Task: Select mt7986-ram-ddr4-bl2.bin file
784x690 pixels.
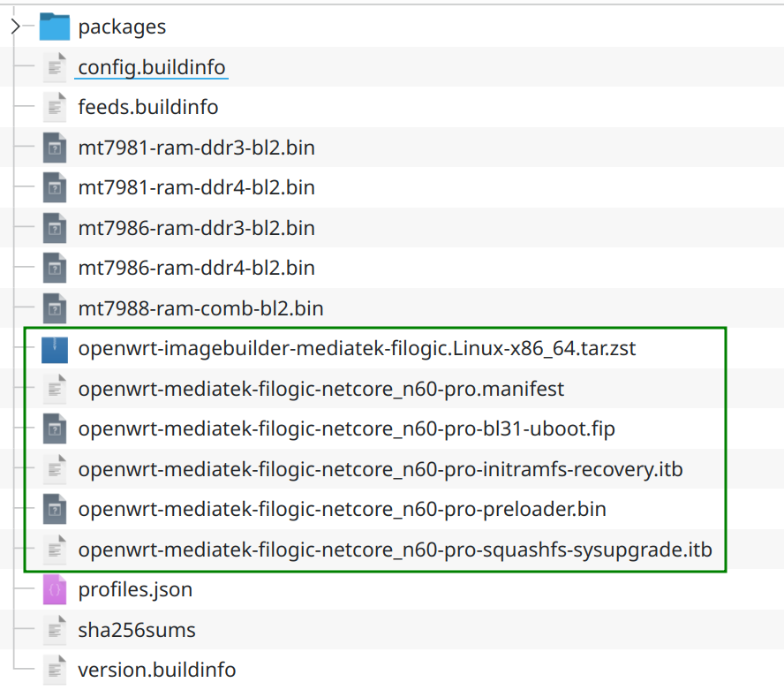Action: pyautogui.click(x=196, y=269)
